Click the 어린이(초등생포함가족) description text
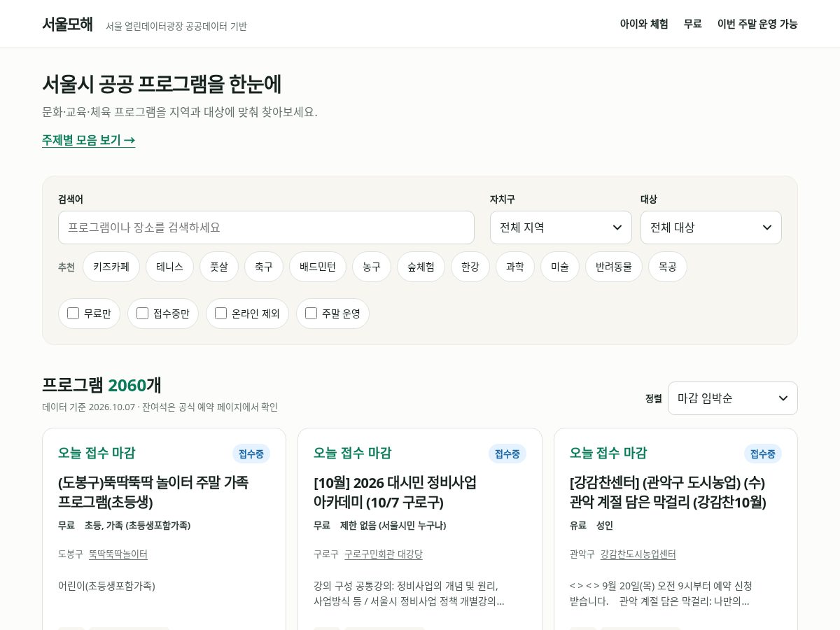Screen dimensions: 840x630 tap(106, 585)
